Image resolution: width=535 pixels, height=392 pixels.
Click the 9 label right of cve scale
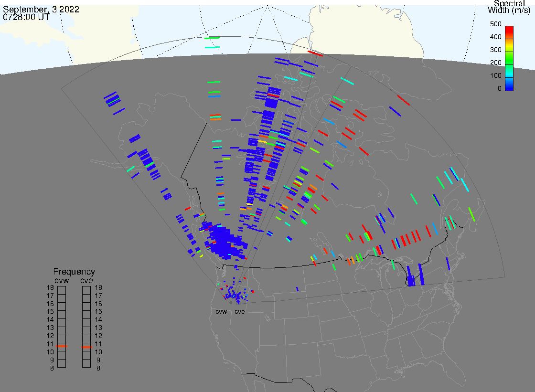tap(98, 360)
